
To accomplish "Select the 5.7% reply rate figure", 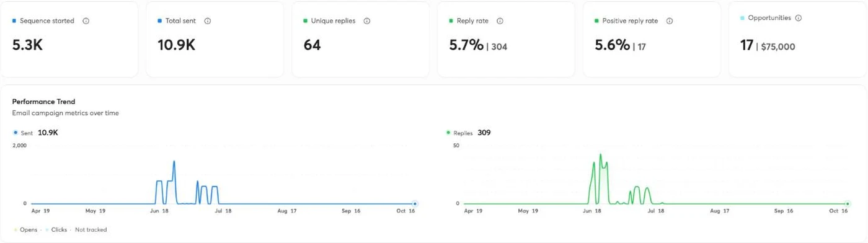I will click(x=466, y=45).
